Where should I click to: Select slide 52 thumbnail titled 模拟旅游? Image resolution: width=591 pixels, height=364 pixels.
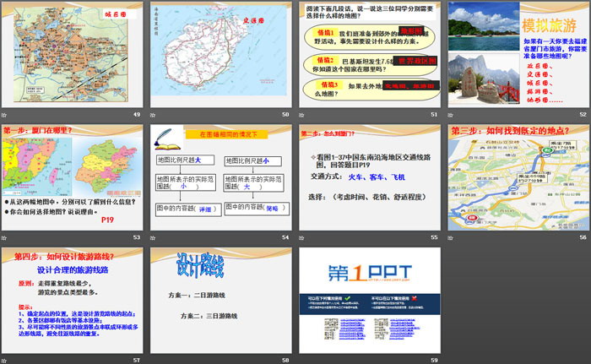point(518,55)
